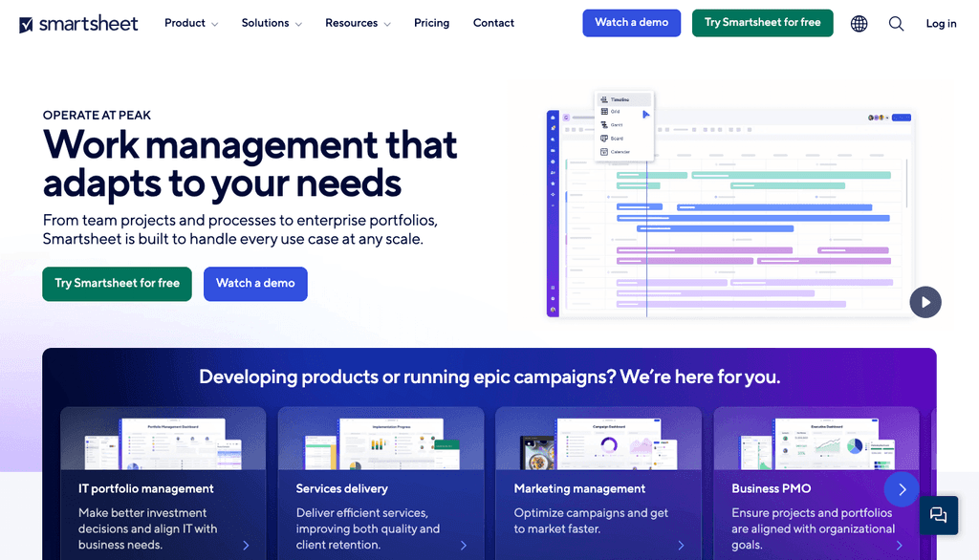This screenshot has width=979, height=560.
Task: Open the chat widget in bottom-right corner
Action: [x=938, y=515]
